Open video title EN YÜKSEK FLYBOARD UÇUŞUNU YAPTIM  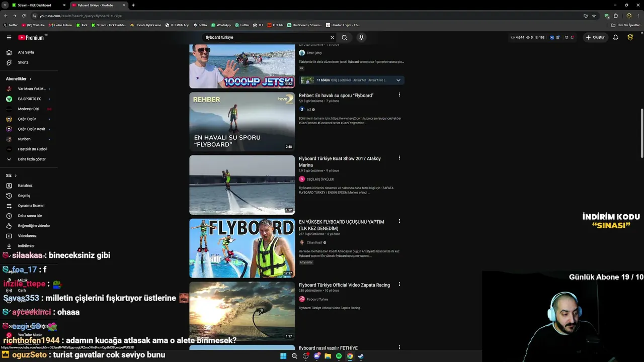pyautogui.click(x=341, y=225)
